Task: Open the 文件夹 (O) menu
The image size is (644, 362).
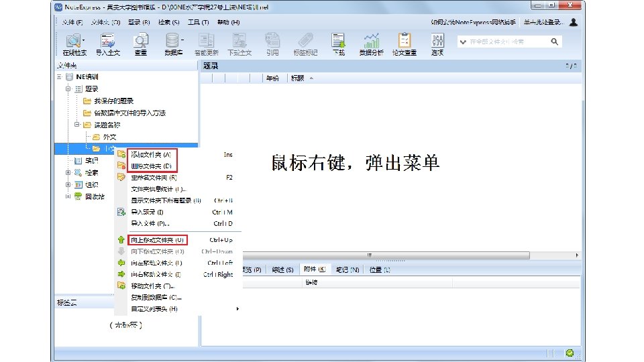Action: click(x=105, y=22)
